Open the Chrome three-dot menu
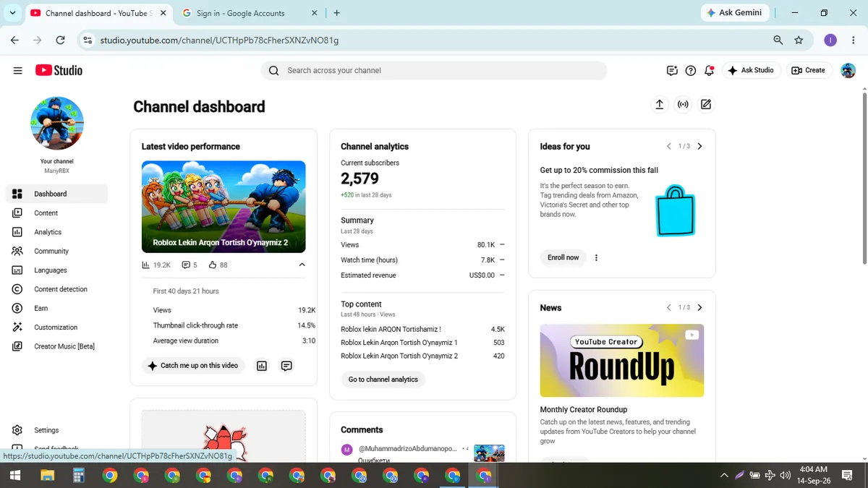Image resolution: width=868 pixels, height=488 pixels. point(853,40)
